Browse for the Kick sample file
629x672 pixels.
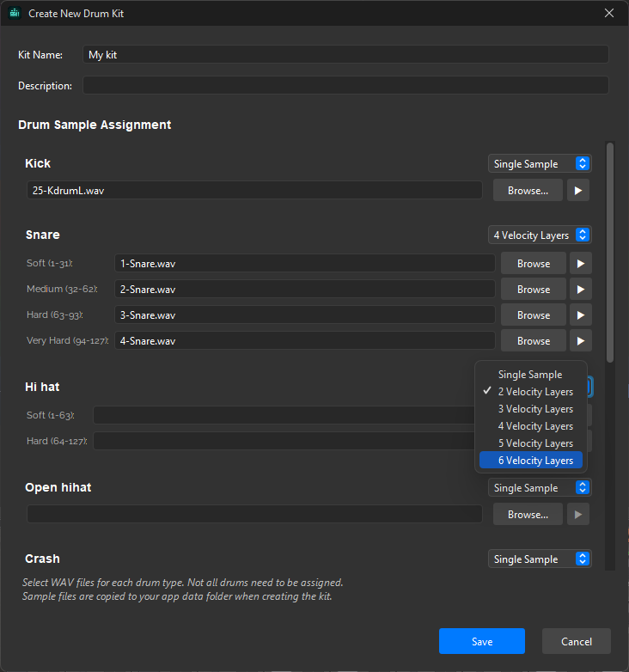528,190
